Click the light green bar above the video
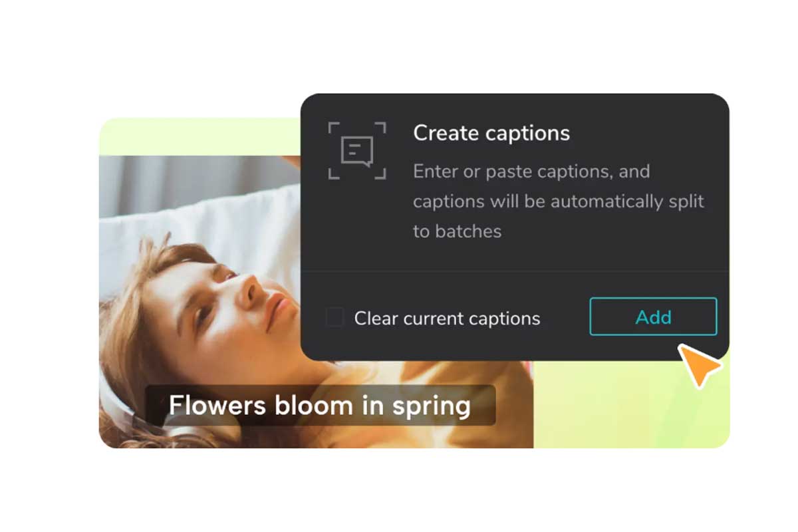Image resolution: width=798 pixels, height=532 pixels. tap(199, 137)
